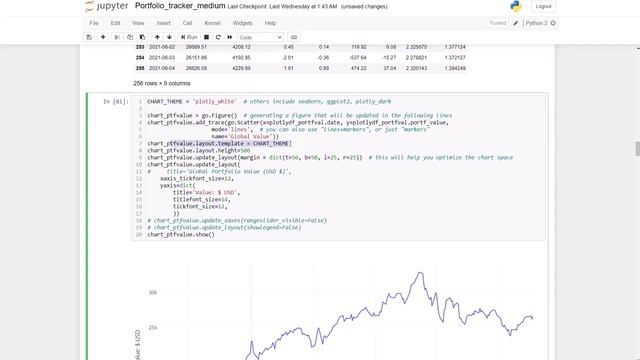Click code line CHART_THEME = 'plotly_white'

[192, 102]
